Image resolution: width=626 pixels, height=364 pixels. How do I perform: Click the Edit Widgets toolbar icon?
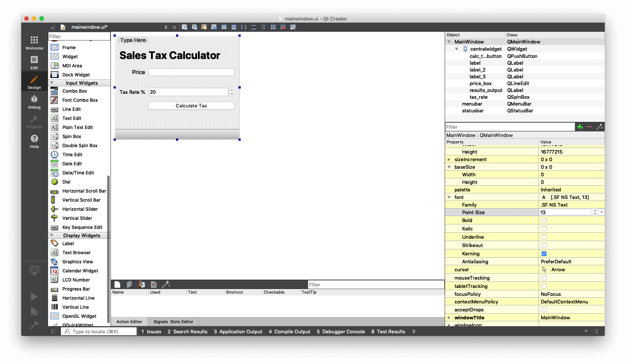point(185,27)
